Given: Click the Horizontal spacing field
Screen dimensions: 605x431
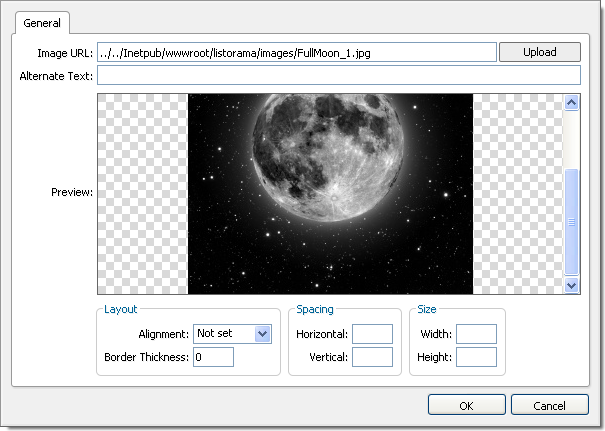Looking at the screenshot, I should coord(372,334).
